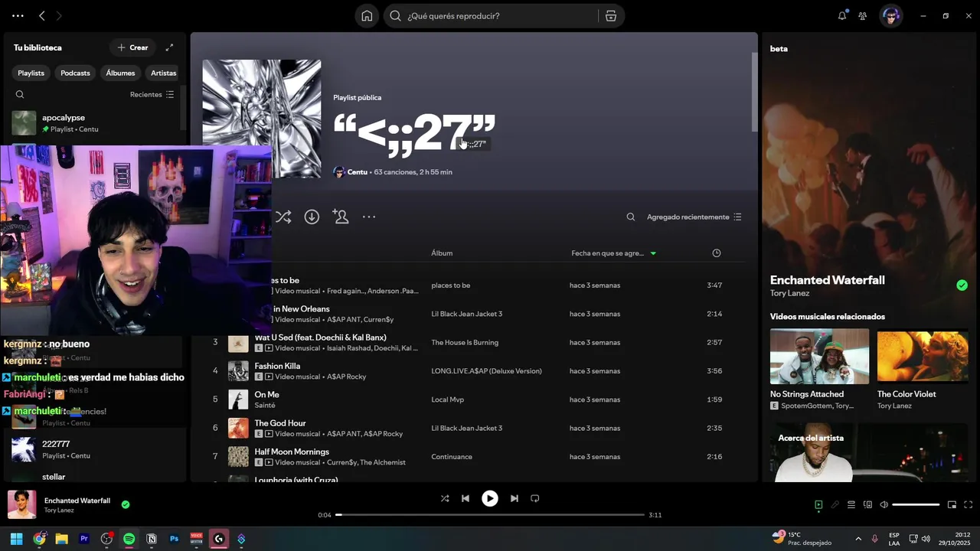
Task: Toggle liked check for Enchanted Waterfall in right panel
Action: (962, 285)
